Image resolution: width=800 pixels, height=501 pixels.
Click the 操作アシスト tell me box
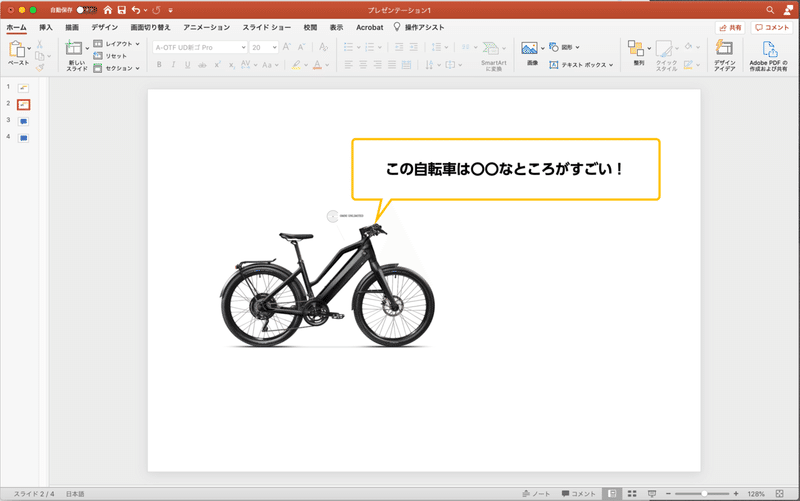tap(419, 28)
